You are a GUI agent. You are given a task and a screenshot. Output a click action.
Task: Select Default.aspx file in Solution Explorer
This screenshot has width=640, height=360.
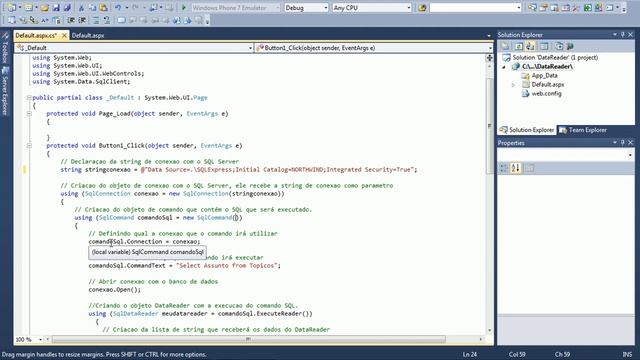[x=547, y=84]
